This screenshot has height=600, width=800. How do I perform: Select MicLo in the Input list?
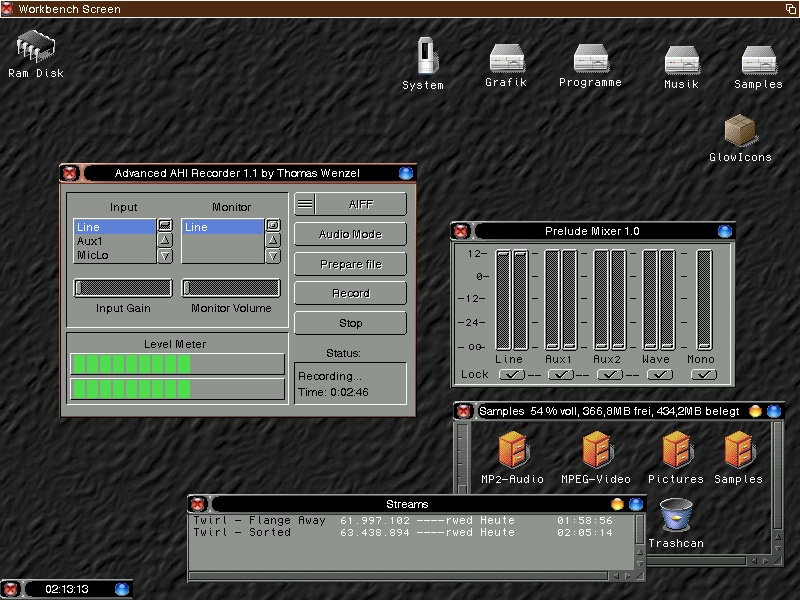113,255
